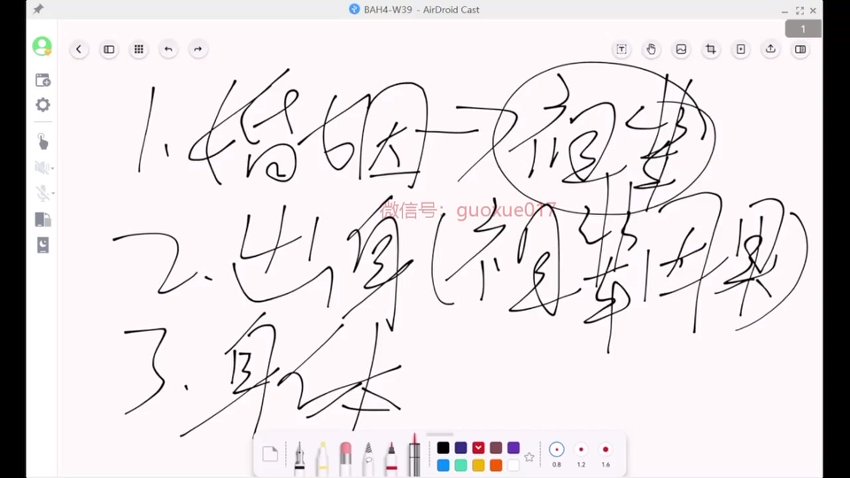Toggle the sidebar panel view icon
850x478 pixels.
(109, 49)
